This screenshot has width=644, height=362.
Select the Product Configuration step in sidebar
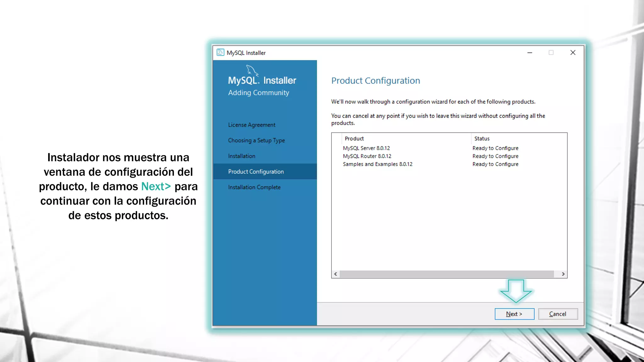[x=265, y=172]
